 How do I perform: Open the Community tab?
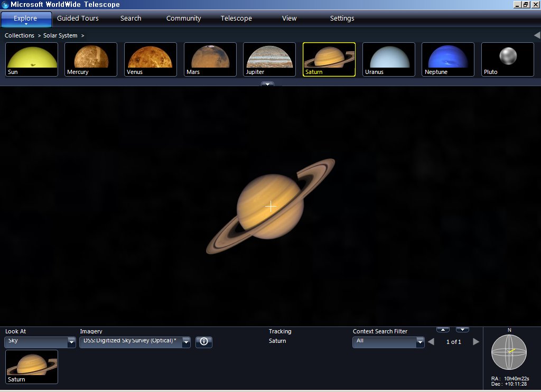click(183, 18)
